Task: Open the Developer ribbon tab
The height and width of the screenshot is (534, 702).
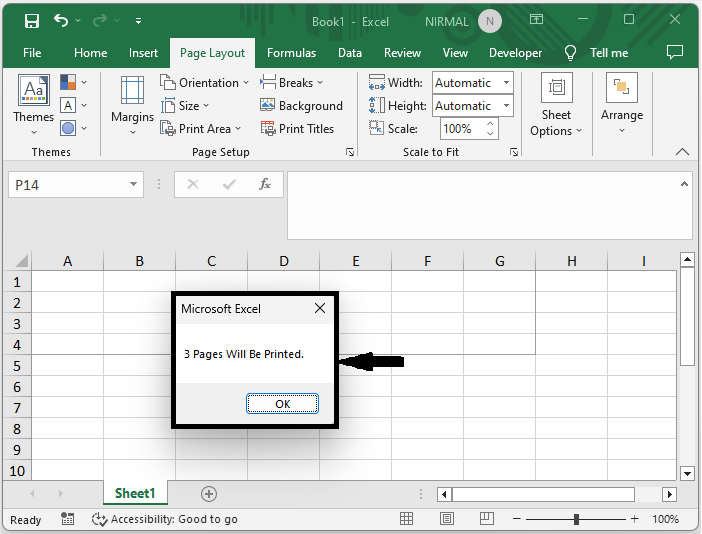Action: [515, 53]
